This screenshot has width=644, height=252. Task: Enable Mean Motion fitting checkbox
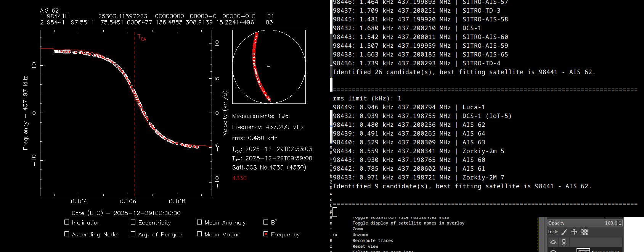199,234
